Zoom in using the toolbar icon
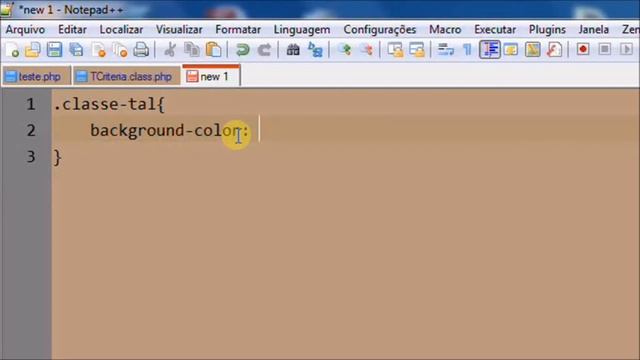 coord(344,50)
